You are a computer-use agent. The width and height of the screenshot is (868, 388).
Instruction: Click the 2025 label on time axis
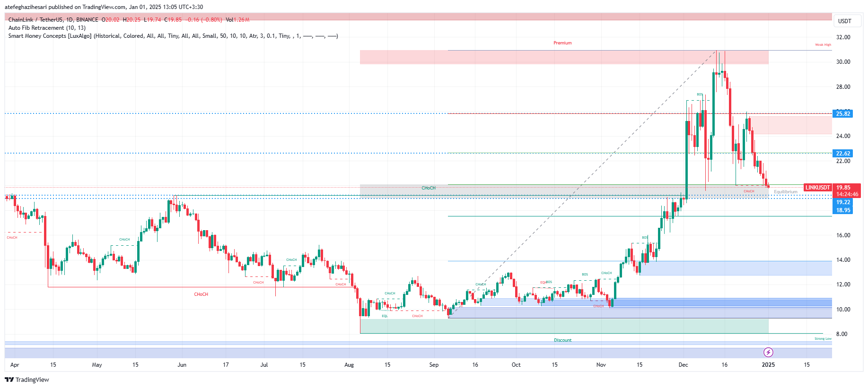[x=768, y=365]
